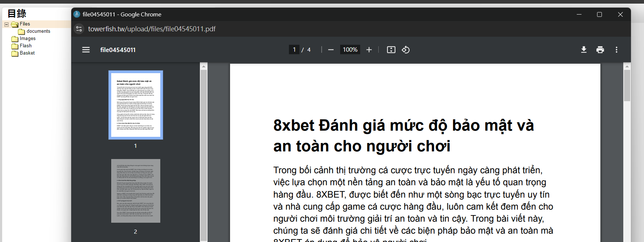The width and height of the screenshot is (644, 242).
Task: Click the thumbnail panel scrollbar thumb
Action: pyautogui.click(x=204, y=155)
